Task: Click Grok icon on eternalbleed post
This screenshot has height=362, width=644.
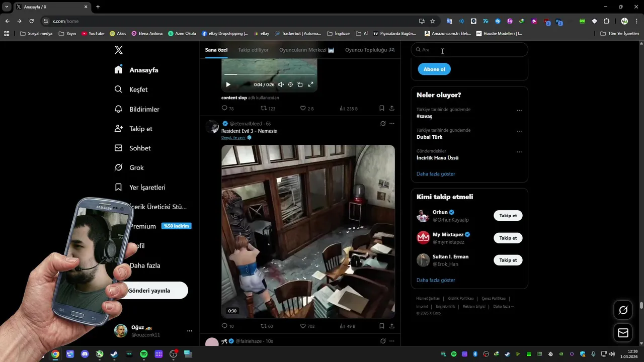Action: [x=383, y=123]
